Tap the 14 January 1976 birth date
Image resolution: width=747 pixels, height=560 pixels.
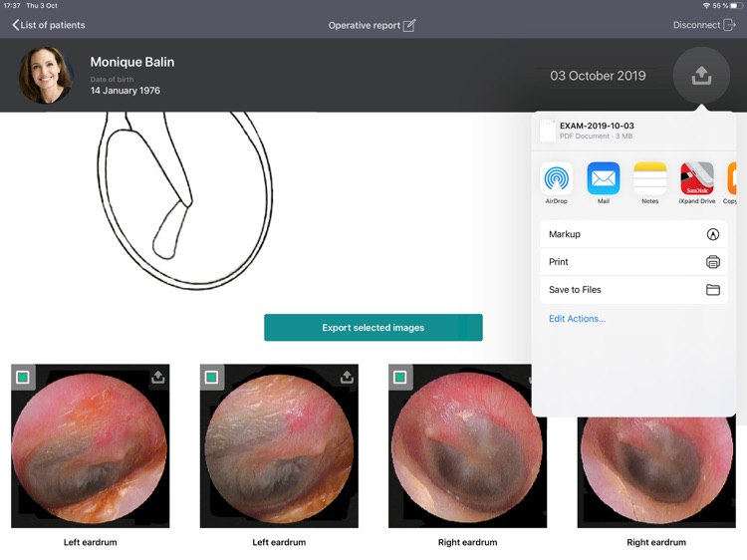click(125, 91)
